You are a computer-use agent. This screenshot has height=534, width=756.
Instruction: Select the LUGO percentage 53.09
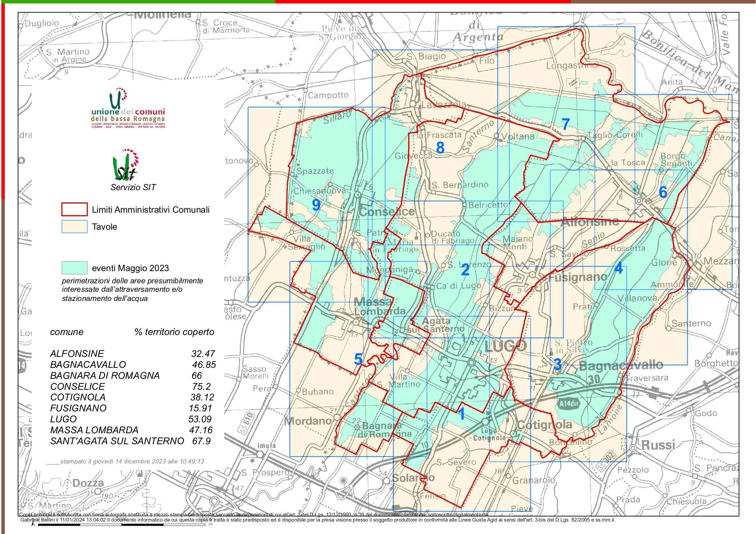coord(200,419)
